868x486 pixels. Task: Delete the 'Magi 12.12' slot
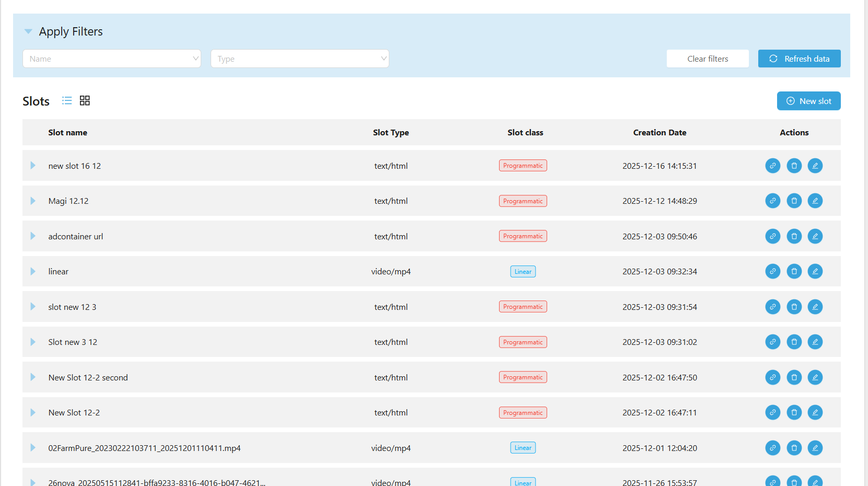tap(794, 201)
